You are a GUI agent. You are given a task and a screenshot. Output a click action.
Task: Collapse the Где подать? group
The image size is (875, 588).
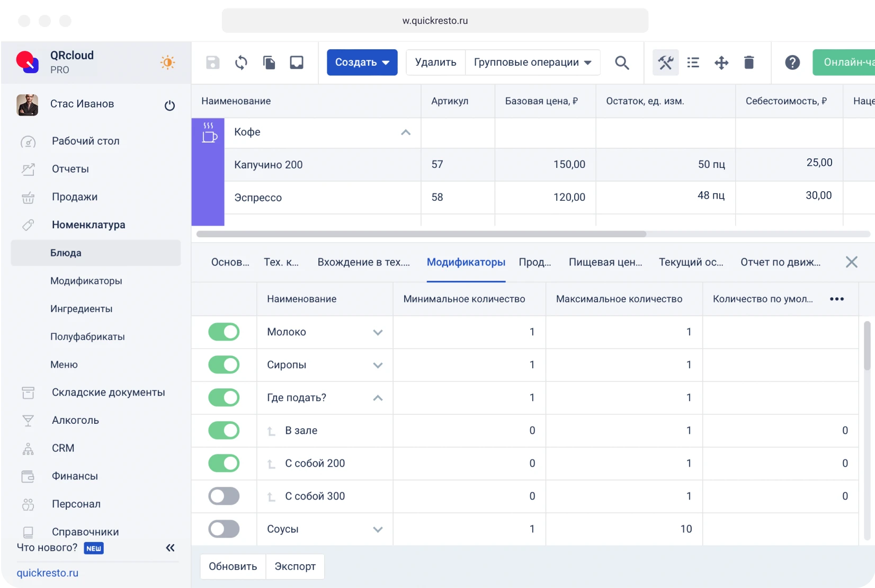(x=378, y=398)
